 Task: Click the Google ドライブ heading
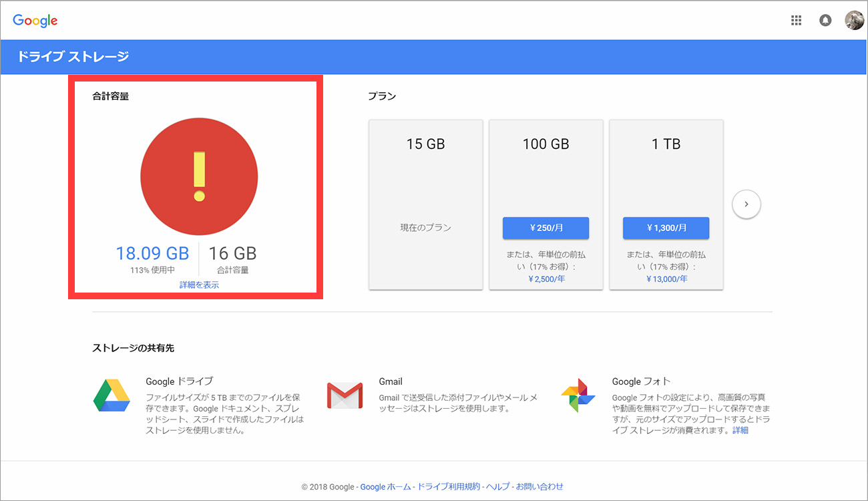pos(179,381)
